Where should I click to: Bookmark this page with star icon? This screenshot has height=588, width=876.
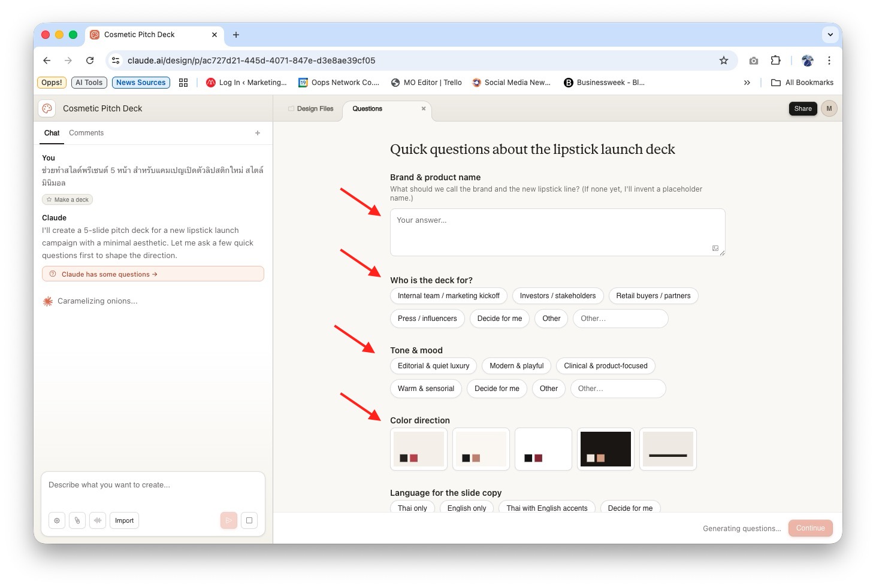(x=724, y=60)
